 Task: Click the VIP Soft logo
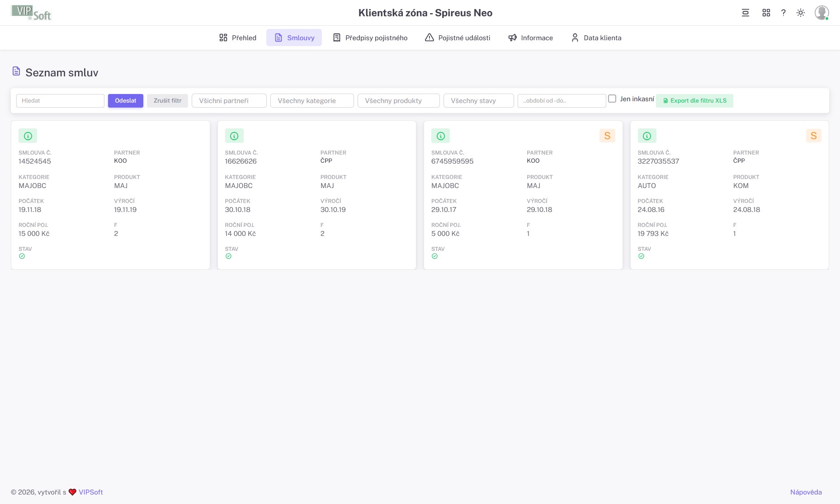point(31,13)
